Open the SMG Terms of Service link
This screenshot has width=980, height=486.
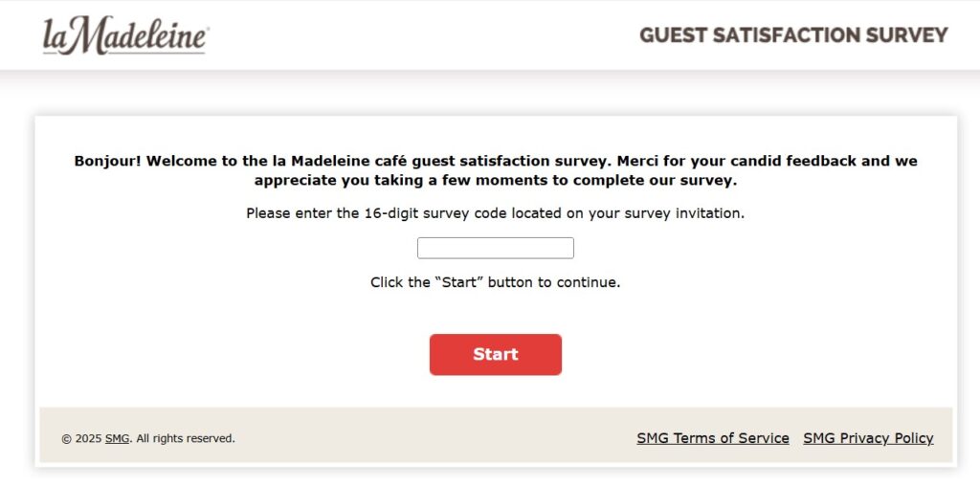(713, 438)
